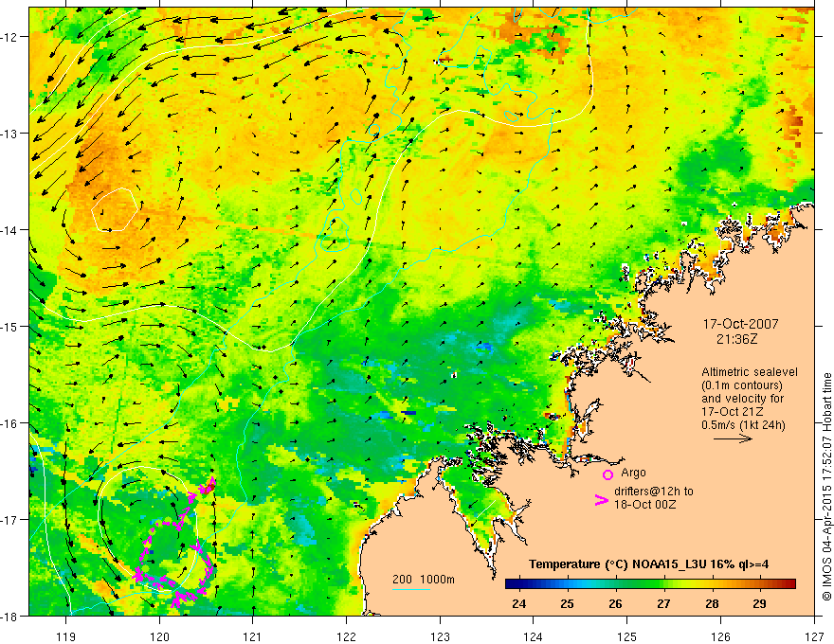This screenshot has width=834, height=644.
Task: Click the '200 1000m' isobath label
Action: 424,580
